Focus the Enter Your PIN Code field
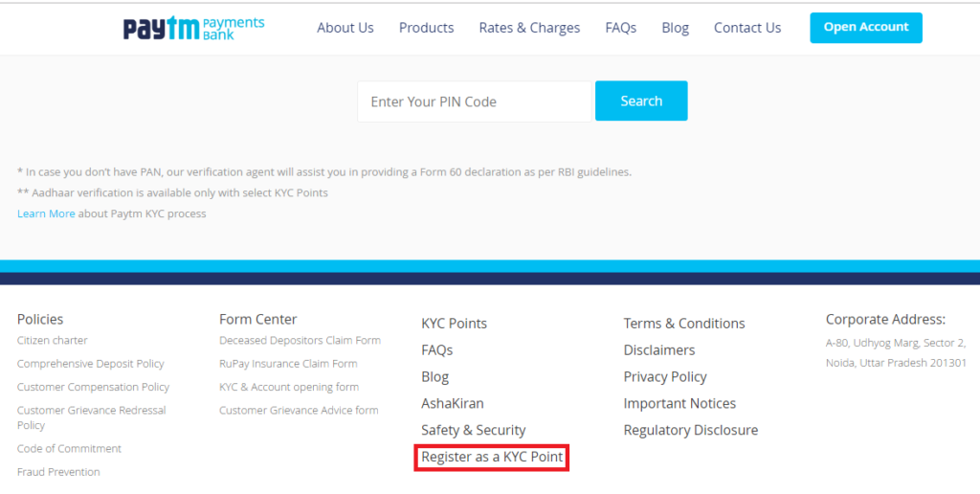The width and height of the screenshot is (980, 494). click(x=475, y=101)
